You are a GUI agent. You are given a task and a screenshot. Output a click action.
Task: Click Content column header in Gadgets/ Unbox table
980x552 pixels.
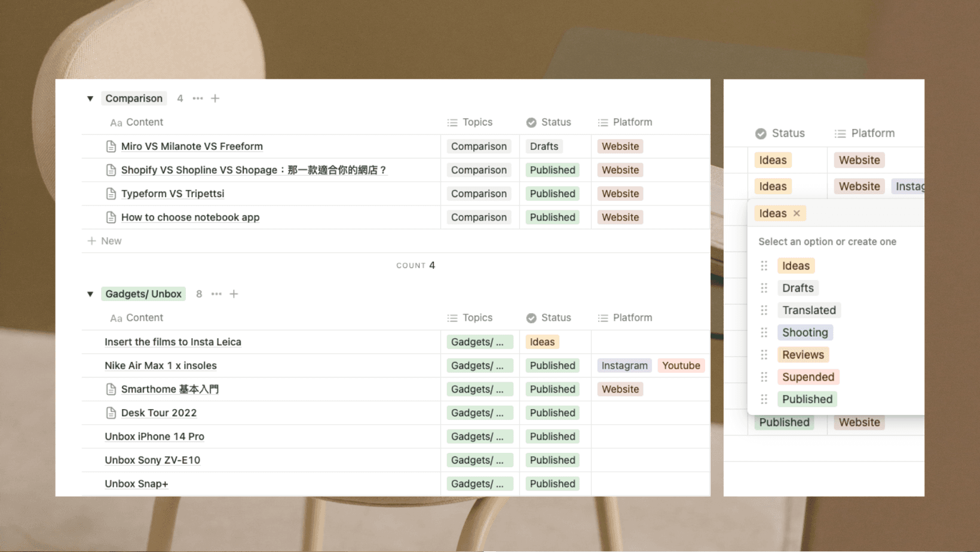[137, 318]
